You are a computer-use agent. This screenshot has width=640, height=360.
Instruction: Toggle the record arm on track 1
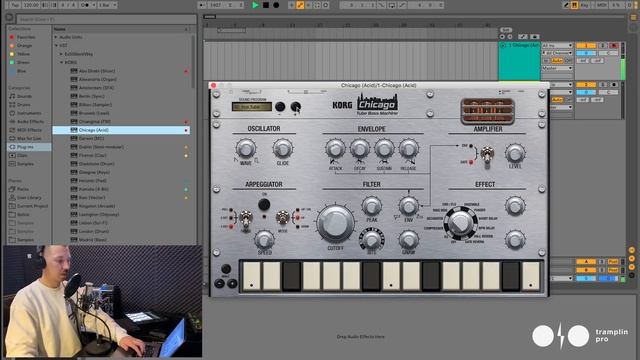[x=613, y=45]
